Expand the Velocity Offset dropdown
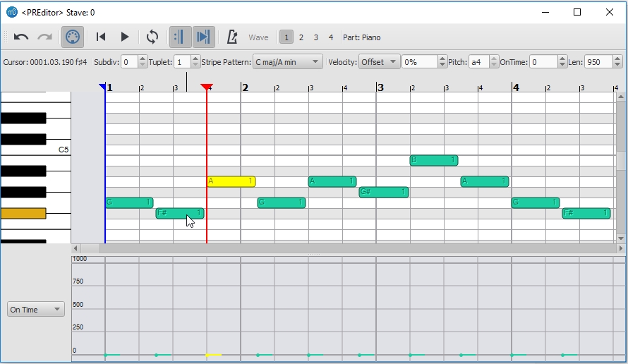 coord(380,62)
